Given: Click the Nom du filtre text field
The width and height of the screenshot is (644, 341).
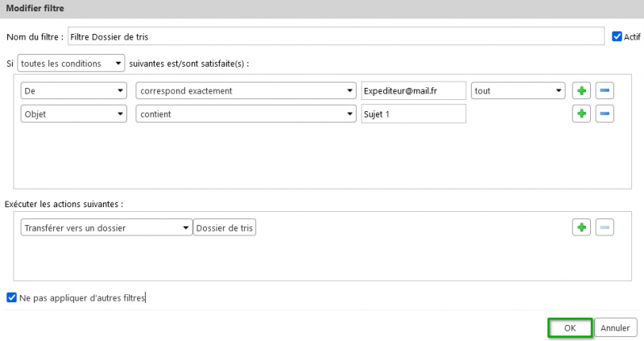Looking at the screenshot, I should (336, 36).
